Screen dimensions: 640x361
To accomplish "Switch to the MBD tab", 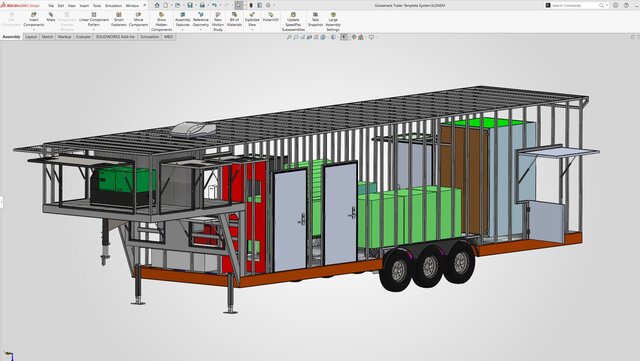I will [x=168, y=37].
